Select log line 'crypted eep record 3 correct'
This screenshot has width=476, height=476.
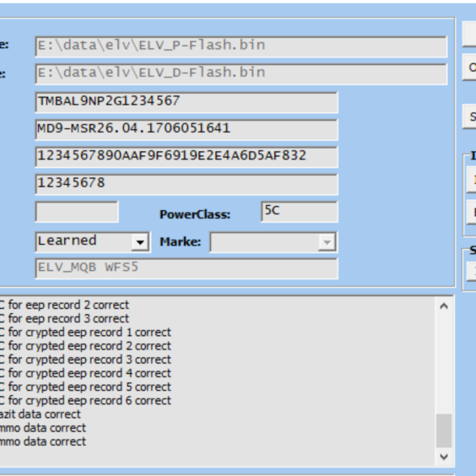(99, 360)
